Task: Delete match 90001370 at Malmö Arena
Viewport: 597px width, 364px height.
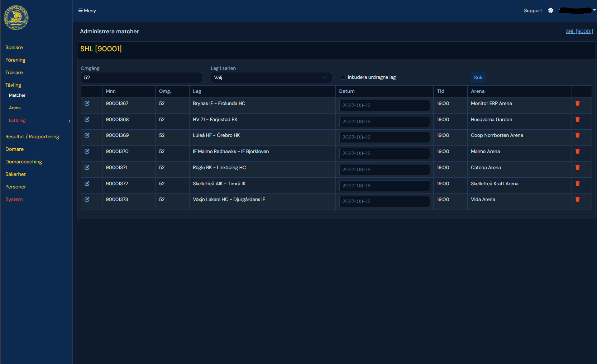Action: [x=577, y=151]
